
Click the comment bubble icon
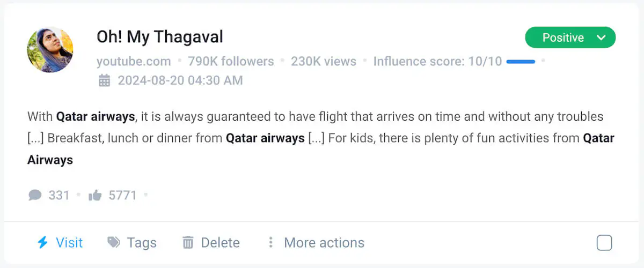35,195
